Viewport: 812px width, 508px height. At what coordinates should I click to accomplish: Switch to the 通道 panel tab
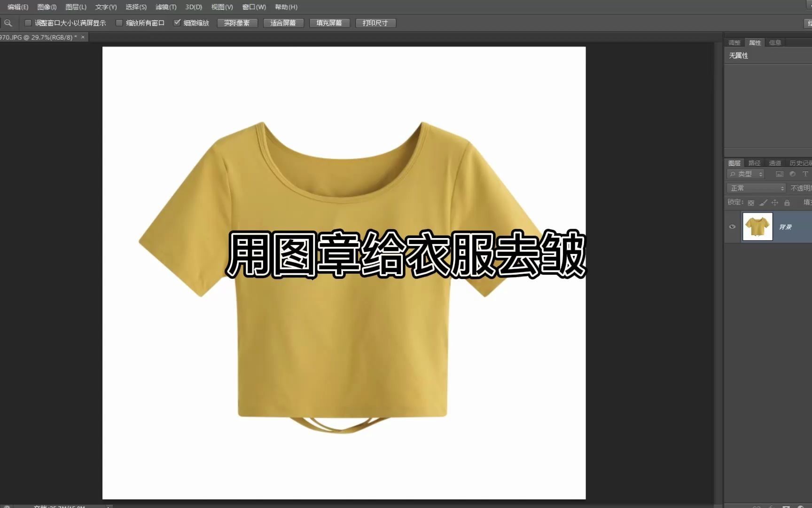click(775, 163)
